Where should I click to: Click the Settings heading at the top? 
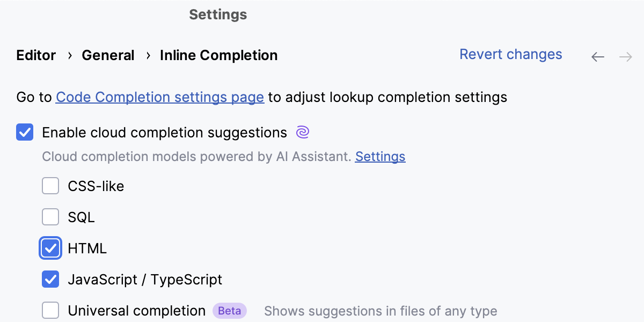click(217, 14)
